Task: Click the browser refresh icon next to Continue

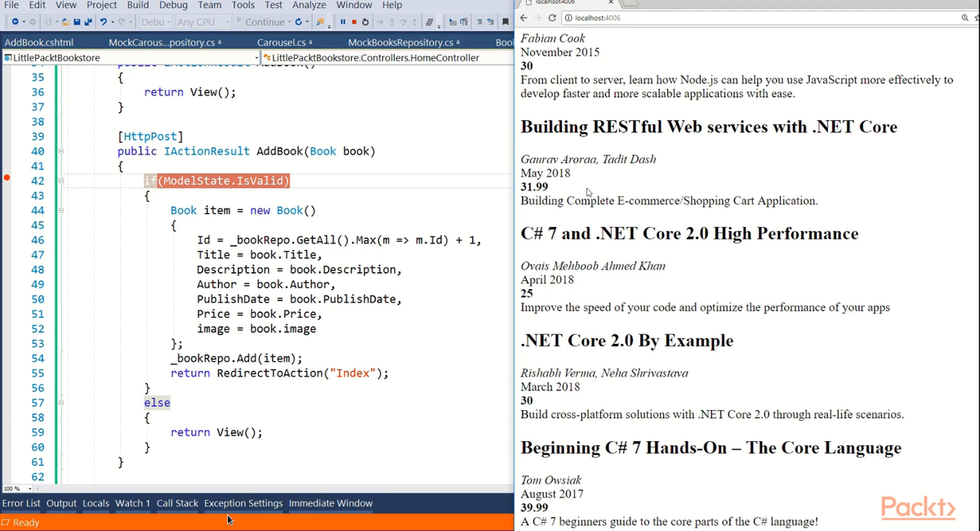Action: click(x=298, y=22)
